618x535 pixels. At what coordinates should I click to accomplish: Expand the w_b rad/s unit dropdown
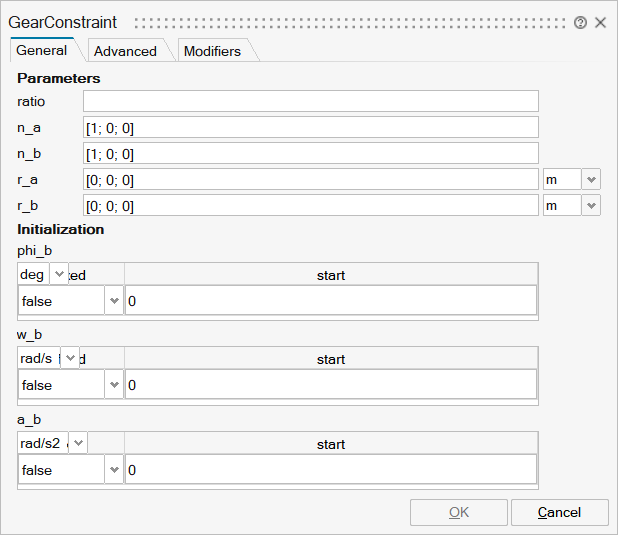70,358
